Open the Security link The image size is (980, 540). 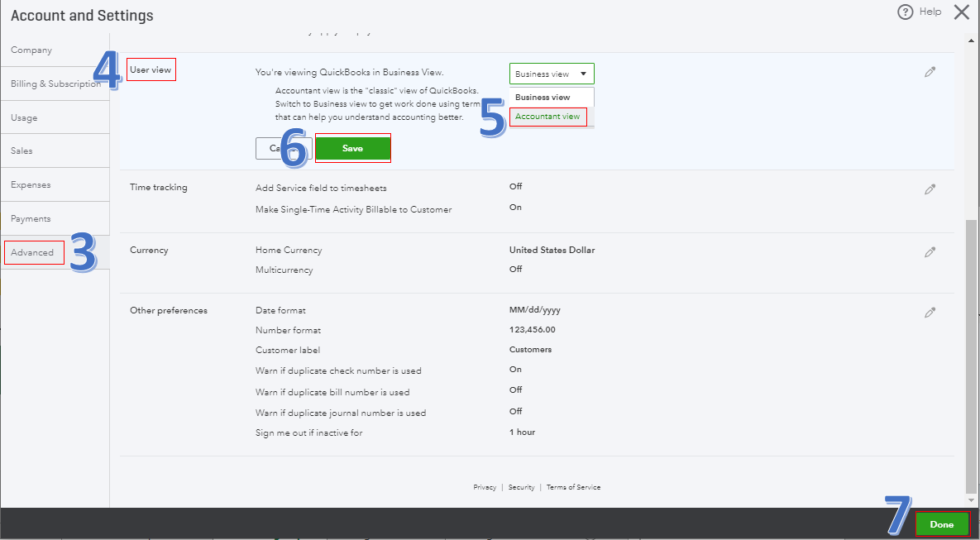point(521,487)
